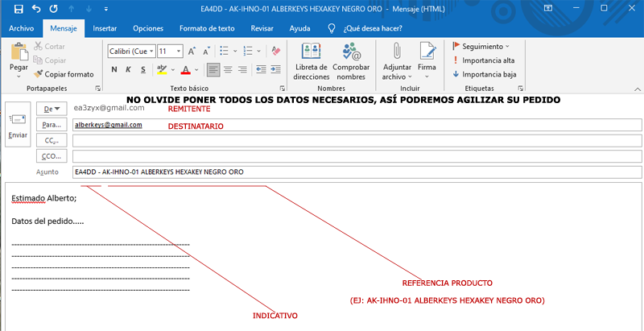Viewport: 644px width, 331px height.
Task: Open the Etiquetas dialog launcher
Action: click(520, 88)
